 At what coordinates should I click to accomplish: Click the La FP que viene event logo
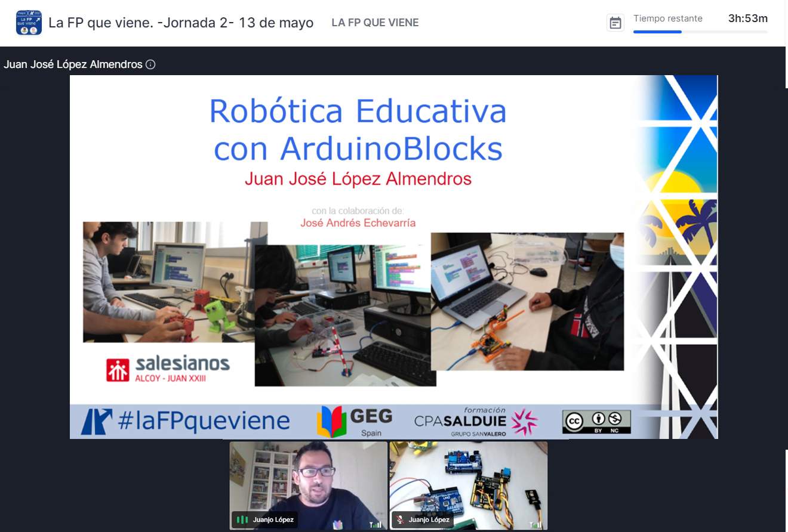pos(29,23)
